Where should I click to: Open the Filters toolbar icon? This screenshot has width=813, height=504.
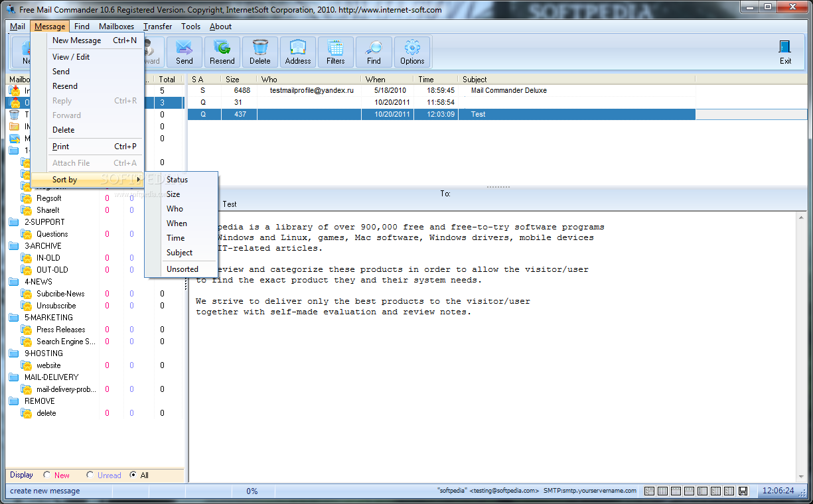335,52
